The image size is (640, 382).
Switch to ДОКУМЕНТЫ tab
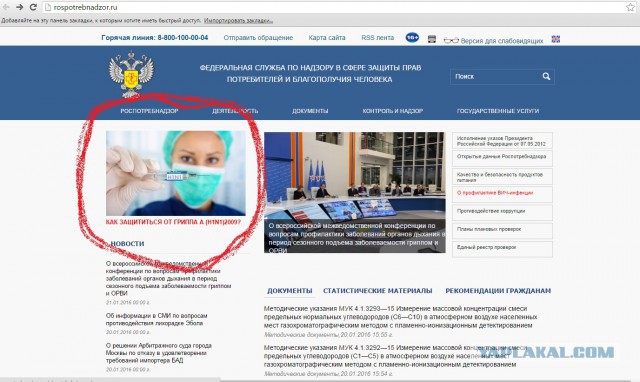(289, 291)
